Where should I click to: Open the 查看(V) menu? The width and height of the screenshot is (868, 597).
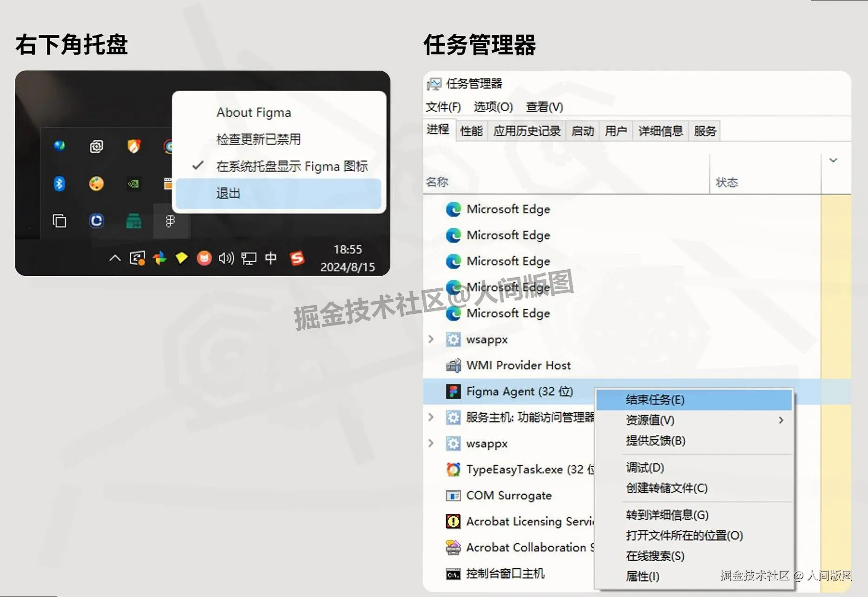coord(544,107)
